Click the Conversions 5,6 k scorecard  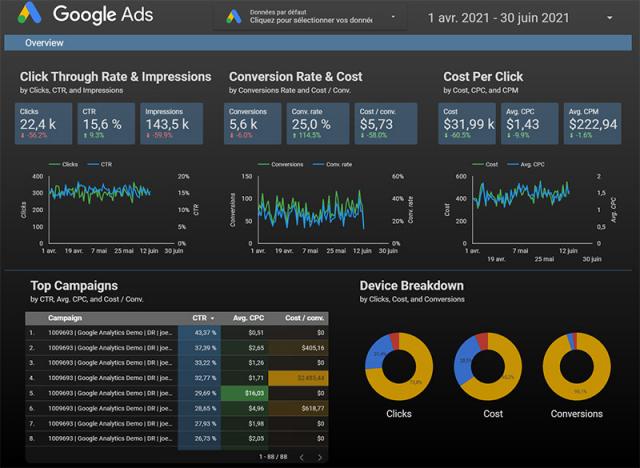pos(252,123)
